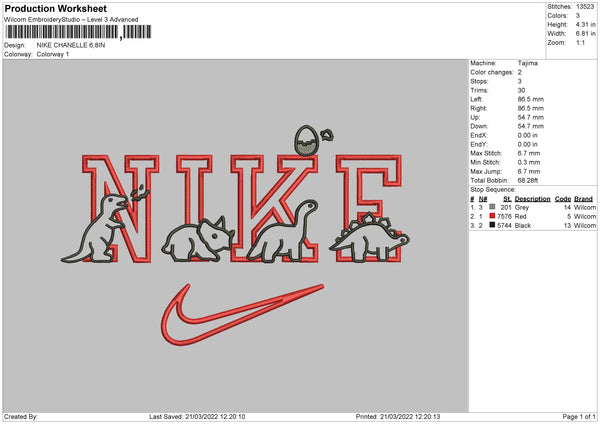The width and height of the screenshot is (600, 424).
Task: Click the 'Right:' label
Action: coord(478,108)
